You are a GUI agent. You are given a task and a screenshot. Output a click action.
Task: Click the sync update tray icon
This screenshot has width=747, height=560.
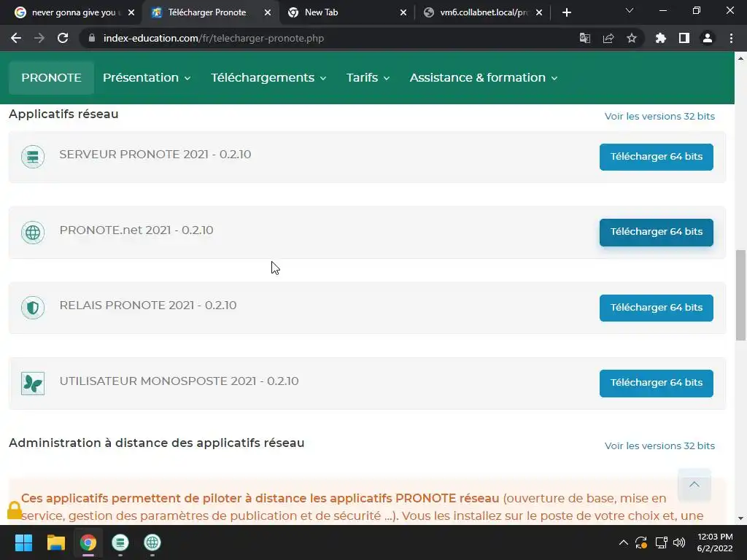(641, 542)
